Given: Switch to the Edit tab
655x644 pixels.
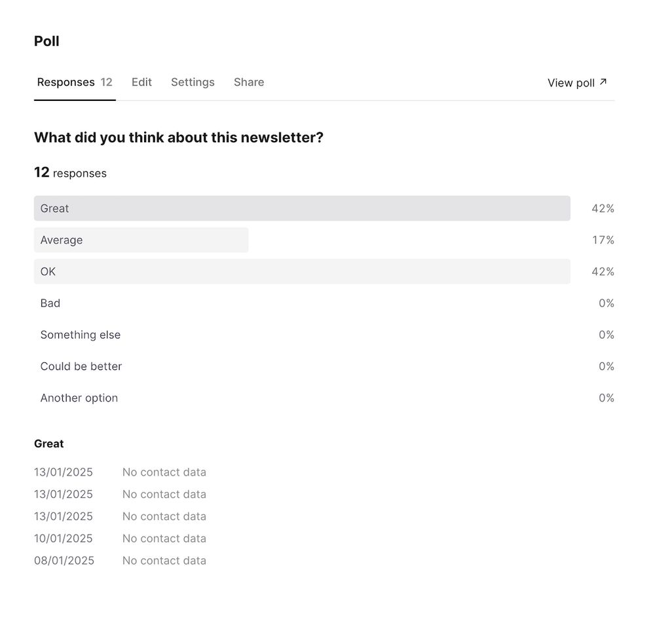Looking at the screenshot, I should click(141, 83).
